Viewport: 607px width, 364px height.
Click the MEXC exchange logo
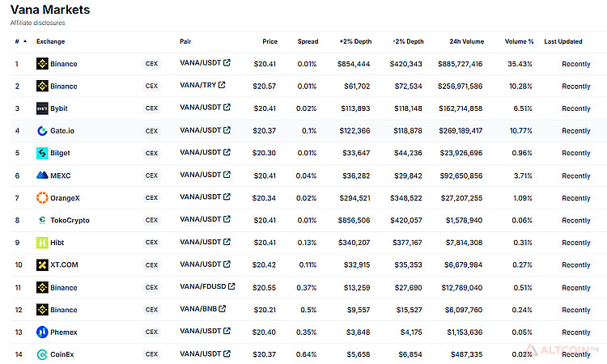coord(42,175)
